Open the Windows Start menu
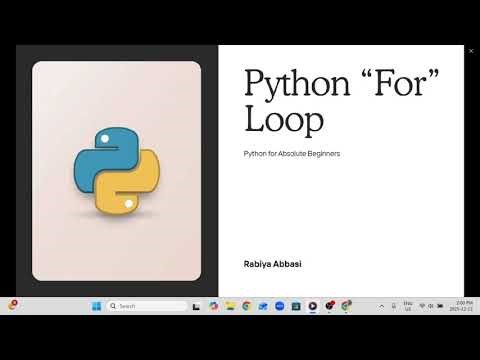Screen dimensions: 480x360 point(96,306)
